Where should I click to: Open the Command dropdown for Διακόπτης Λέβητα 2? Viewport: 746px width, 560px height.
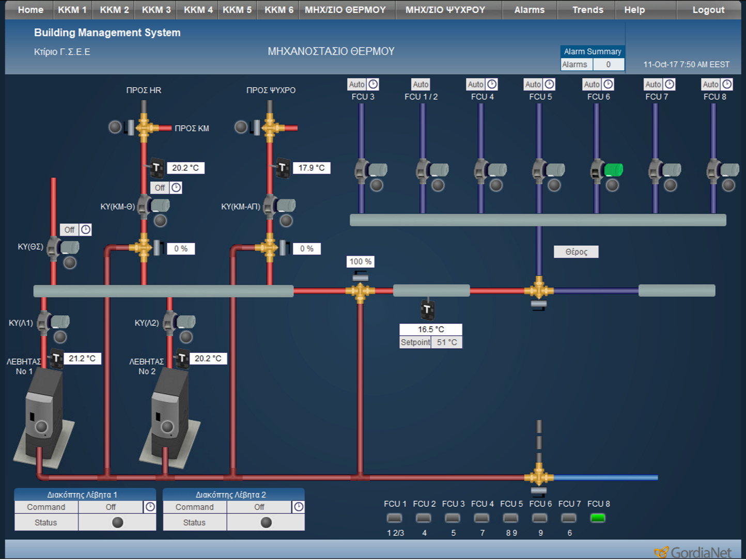(x=259, y=507)
